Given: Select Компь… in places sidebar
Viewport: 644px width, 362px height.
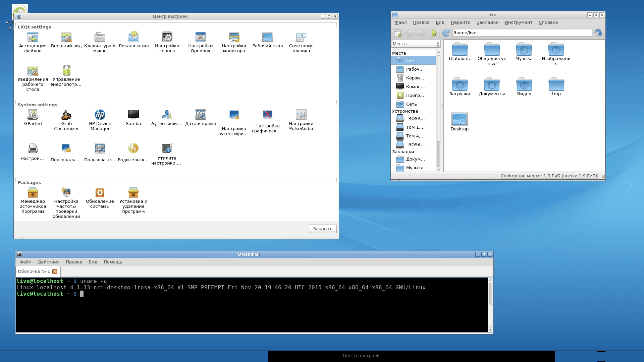Looking at the screenshot, I should tap(414, 87).
